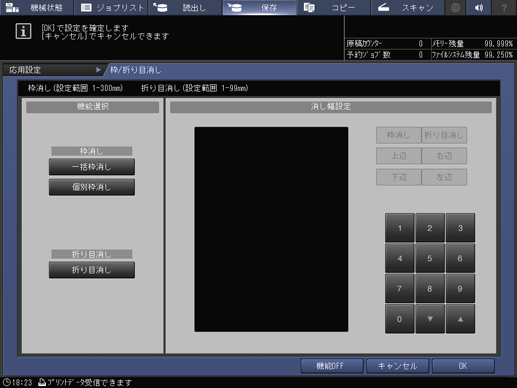
Task: Tap keypad number 5
Action: pyautogui.click(x=430, y=258)
